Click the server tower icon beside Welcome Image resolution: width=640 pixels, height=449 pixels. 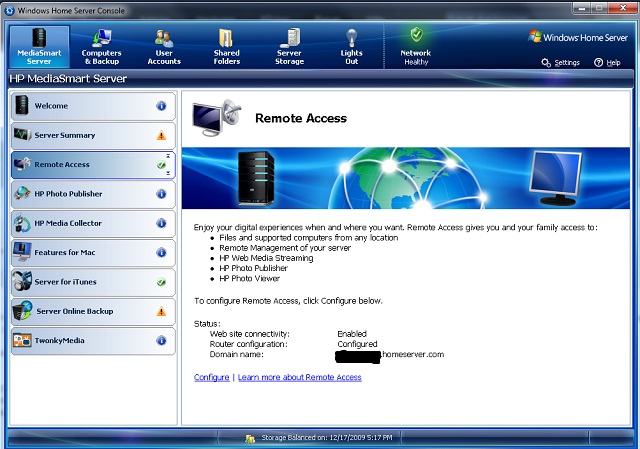(22, 105)
